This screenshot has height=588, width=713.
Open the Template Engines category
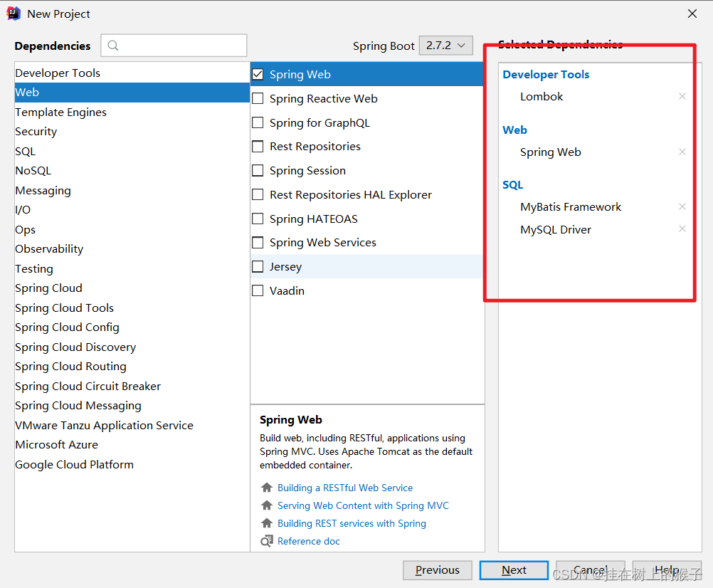point(132,112)
